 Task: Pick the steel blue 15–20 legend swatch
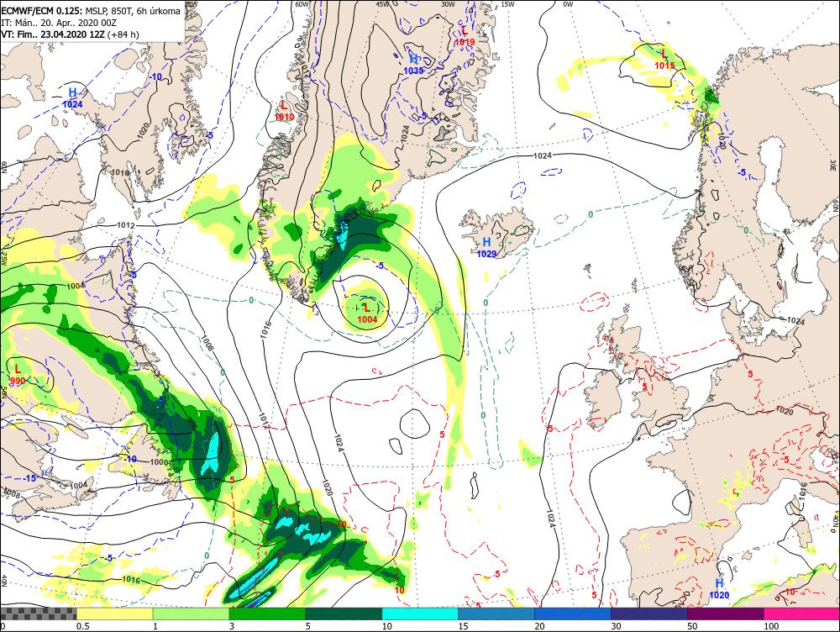[x=496, y=614]
